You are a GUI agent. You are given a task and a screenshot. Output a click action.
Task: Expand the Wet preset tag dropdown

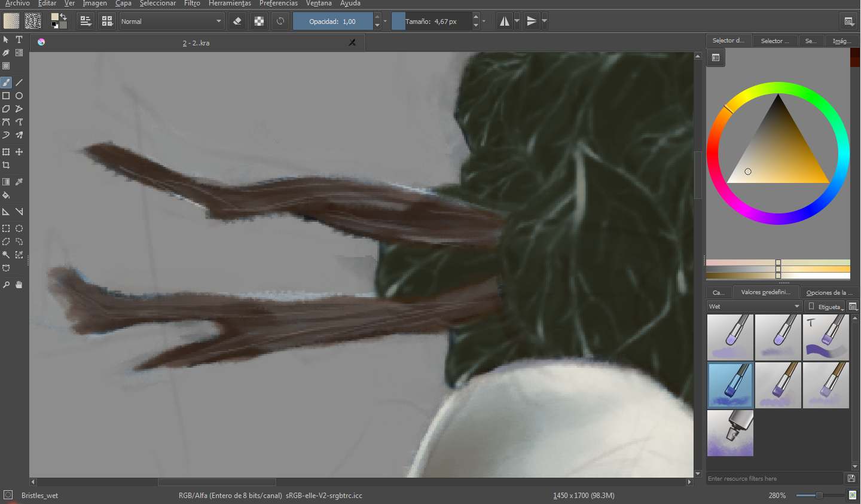[x=755, y=306]
